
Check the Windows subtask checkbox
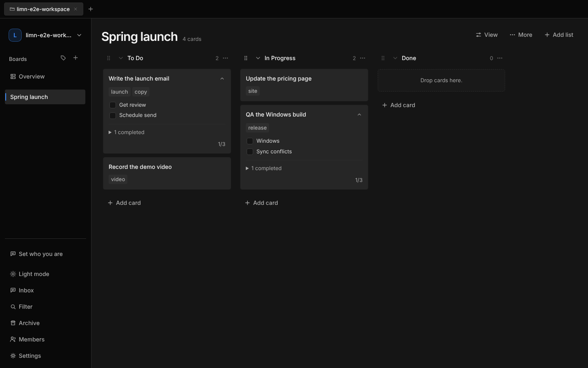(250, 141)
